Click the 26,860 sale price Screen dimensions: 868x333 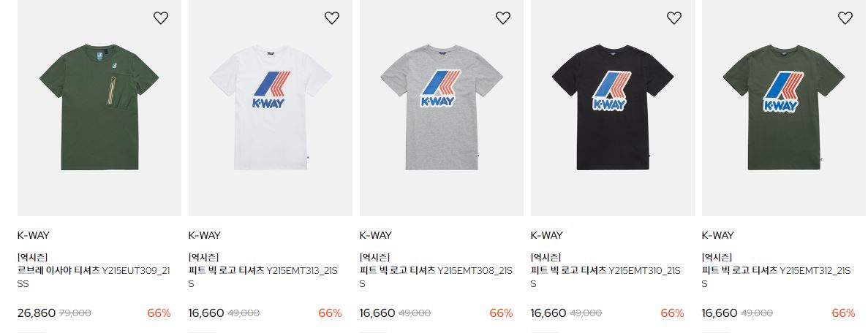[x=37, y=313]
